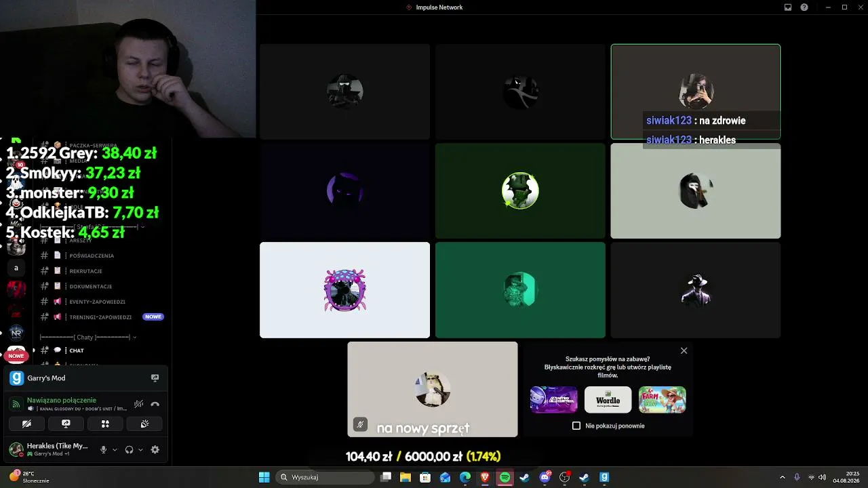
Task: Open headphone output options arrow
Action: (140, 449)
